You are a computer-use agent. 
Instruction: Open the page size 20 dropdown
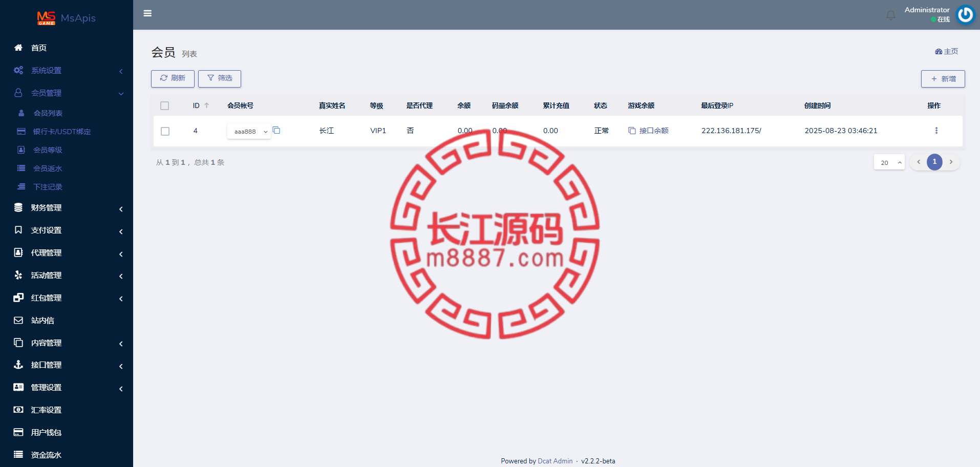(889, 162)
